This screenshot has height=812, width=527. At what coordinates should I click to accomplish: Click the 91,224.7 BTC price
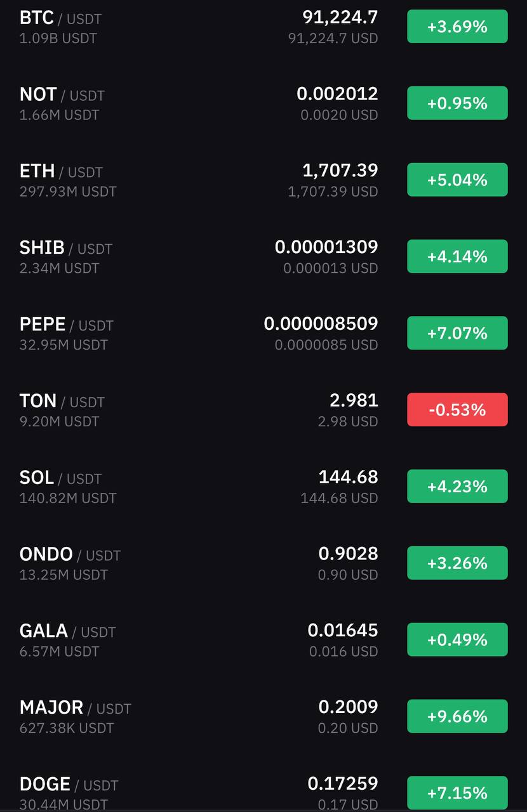tap(340, 17)
